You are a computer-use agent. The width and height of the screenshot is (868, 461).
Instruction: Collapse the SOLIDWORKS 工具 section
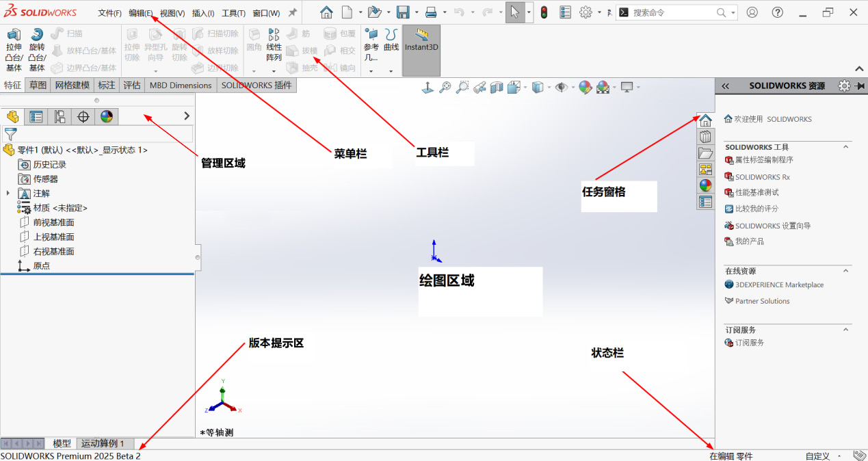(845, 147)
